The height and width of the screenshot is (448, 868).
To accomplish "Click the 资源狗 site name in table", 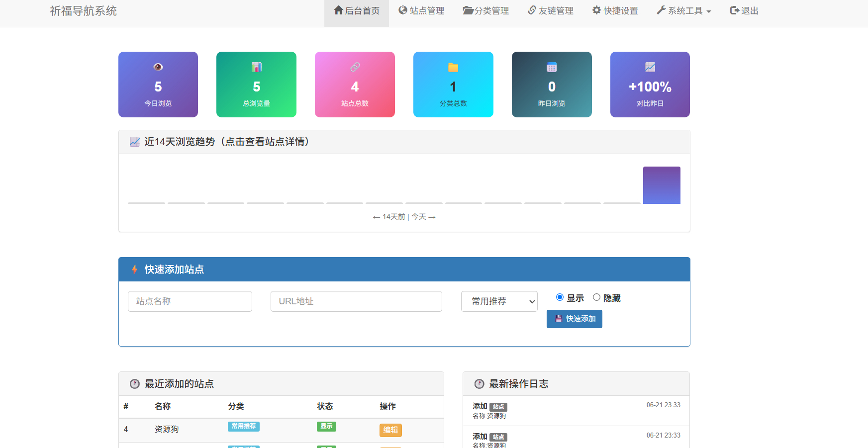I will click(167, 429).
